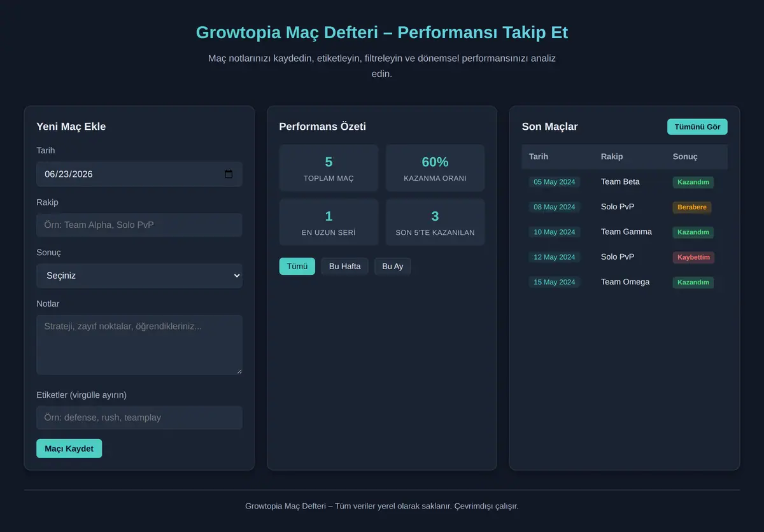Click the Notlar textarea
Image resolution: width=764 pixels, height=532 pixels.
(x=139, y=345)
